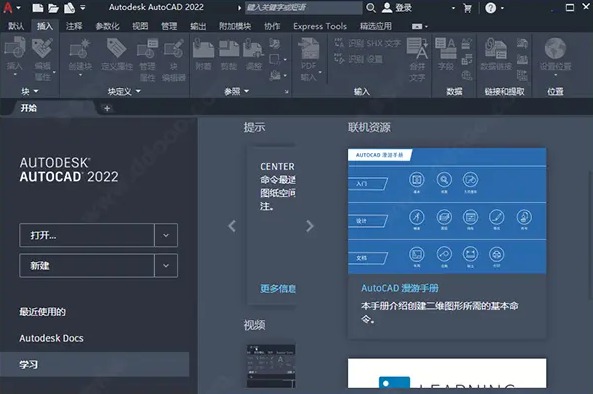Image resolution: width=593 pixels, height=394 pixels.
Task: Select Autodesk Docs in the sidebar
Action: 51,338
